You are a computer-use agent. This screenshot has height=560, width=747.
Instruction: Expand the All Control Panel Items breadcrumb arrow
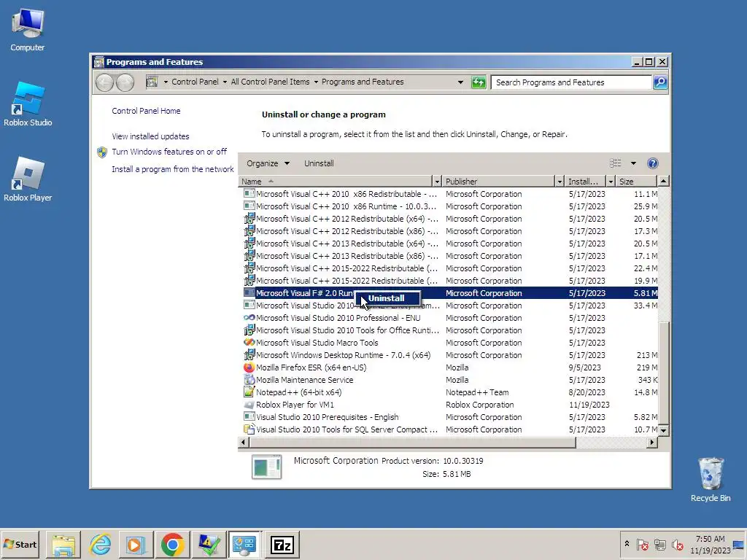click(x=315, y=82)
